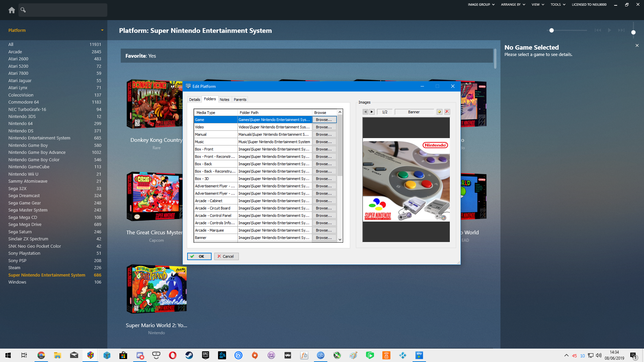Open the ARRANGE BY dropdown menu
This screenshot has width=644, height=362.
(x=513, y=5)
